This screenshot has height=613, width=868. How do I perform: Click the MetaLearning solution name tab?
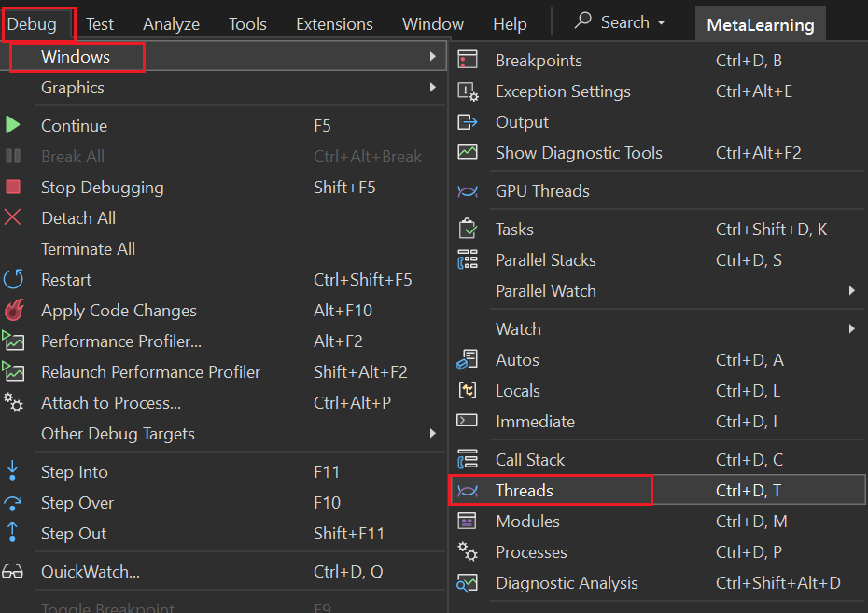[760, 24]
